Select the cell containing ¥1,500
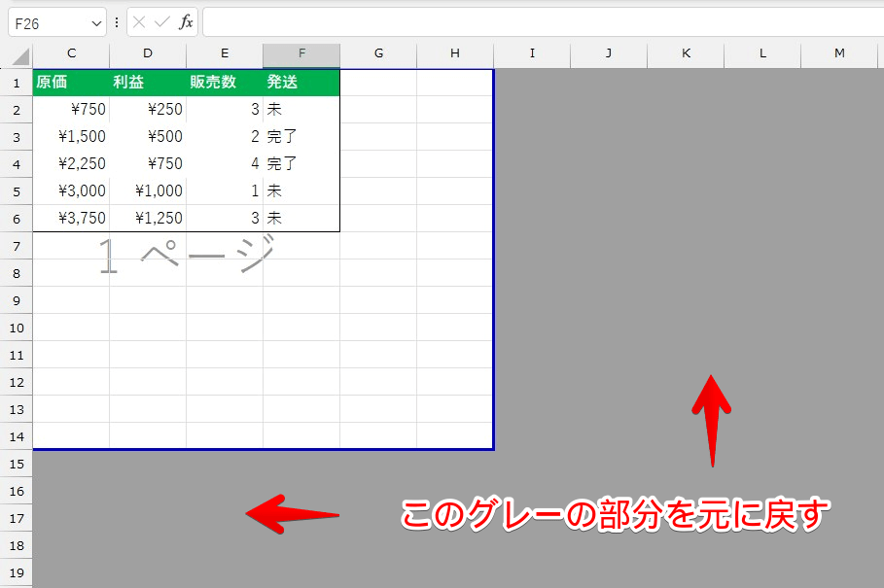The width and height of the screenshot is (884, 588). (71, 137)
